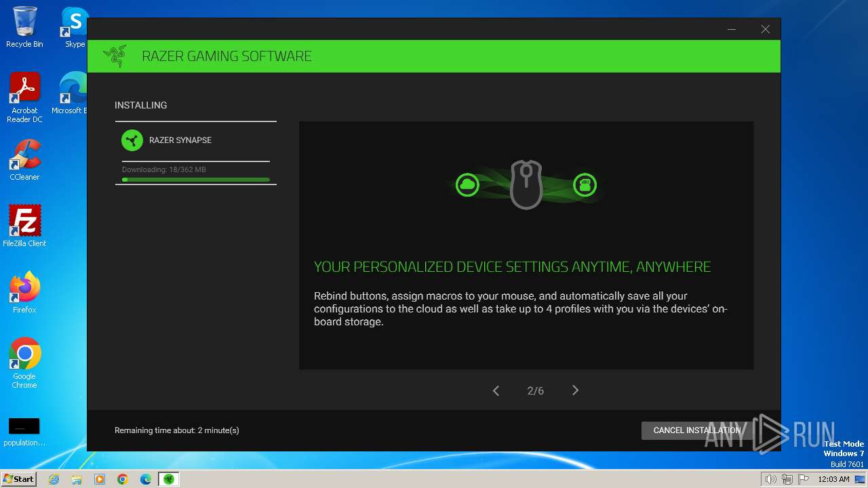Click Show desktop button at taskbar end
Image resolution: width=868 pixels, height=488 pixels.
[x=861, y=479]
